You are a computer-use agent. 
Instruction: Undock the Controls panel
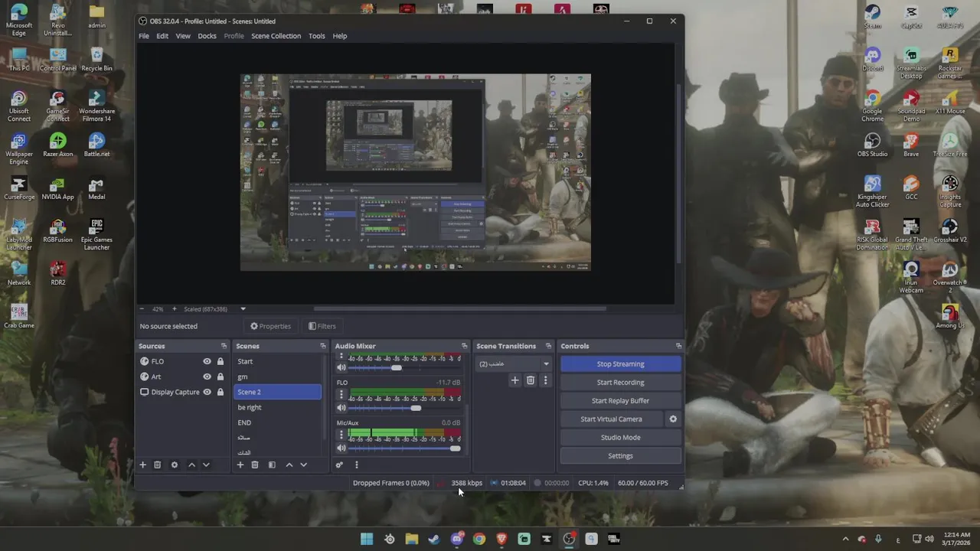678,346
